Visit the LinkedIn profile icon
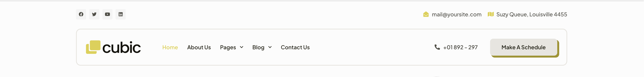Screen dimensions: 644x77 point(121,14)
